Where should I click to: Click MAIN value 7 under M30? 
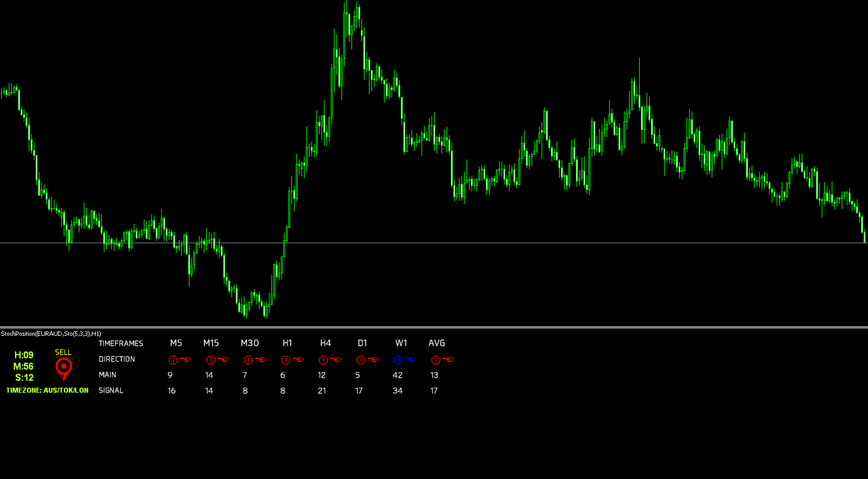[245, 375]
